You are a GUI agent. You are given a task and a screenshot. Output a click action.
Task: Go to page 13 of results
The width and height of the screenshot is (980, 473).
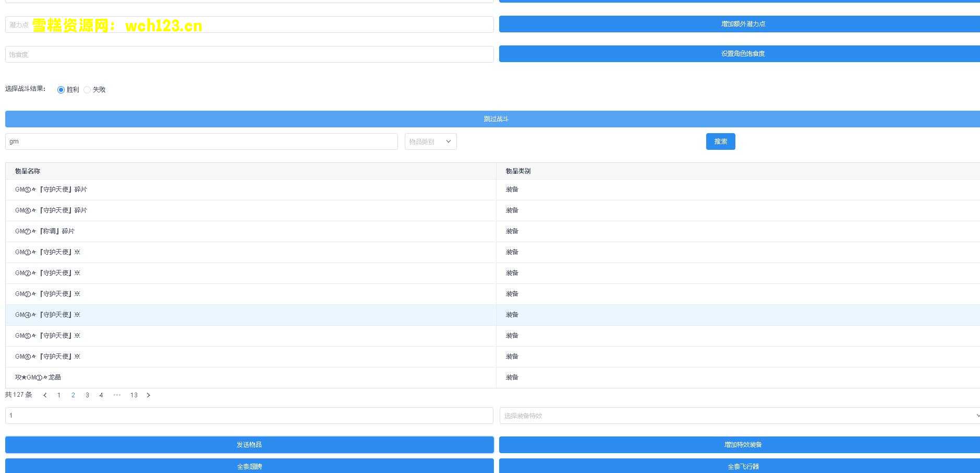(x=134, y=395)
